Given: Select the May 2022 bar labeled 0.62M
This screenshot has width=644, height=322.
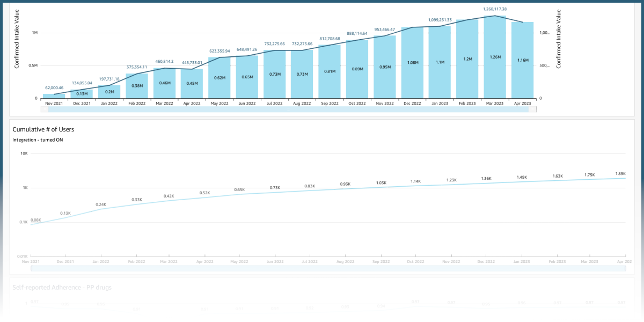Looking at the screenshot, I should click(x=219, y=78).
